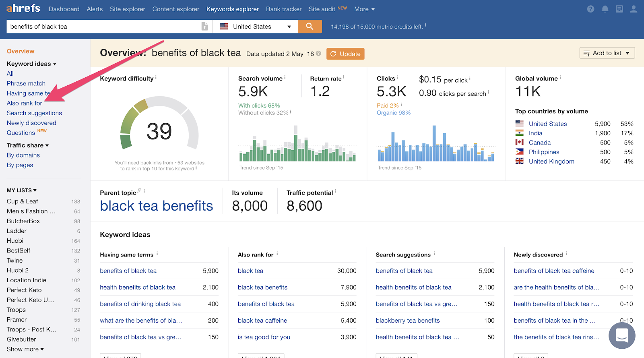
Task: Expand the Add to list dropdown
Action: [x=607, y=53]
